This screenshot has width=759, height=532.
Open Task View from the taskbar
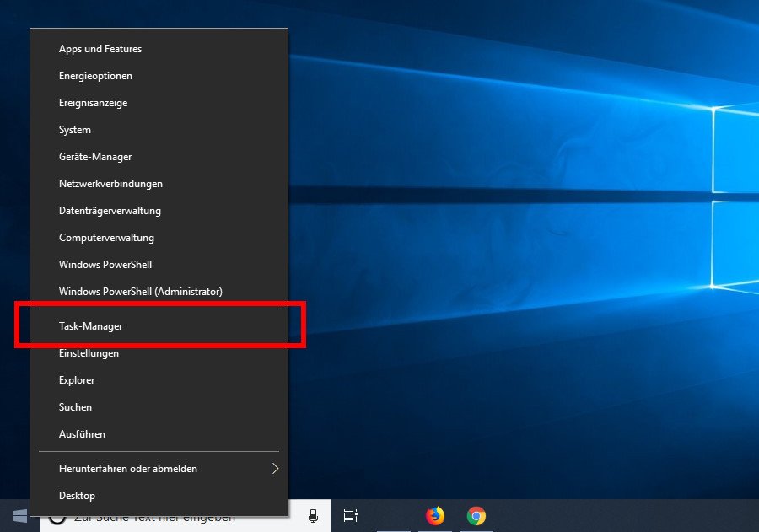point(350,515)
